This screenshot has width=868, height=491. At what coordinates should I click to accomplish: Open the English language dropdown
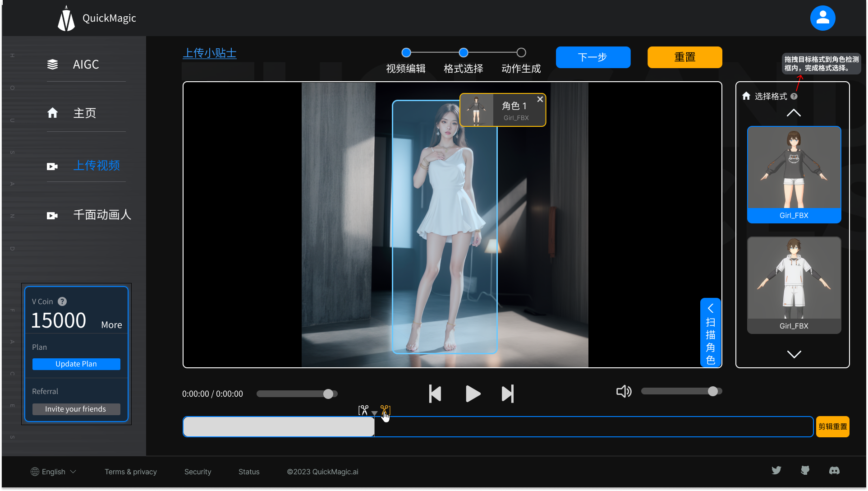[54, 472]
